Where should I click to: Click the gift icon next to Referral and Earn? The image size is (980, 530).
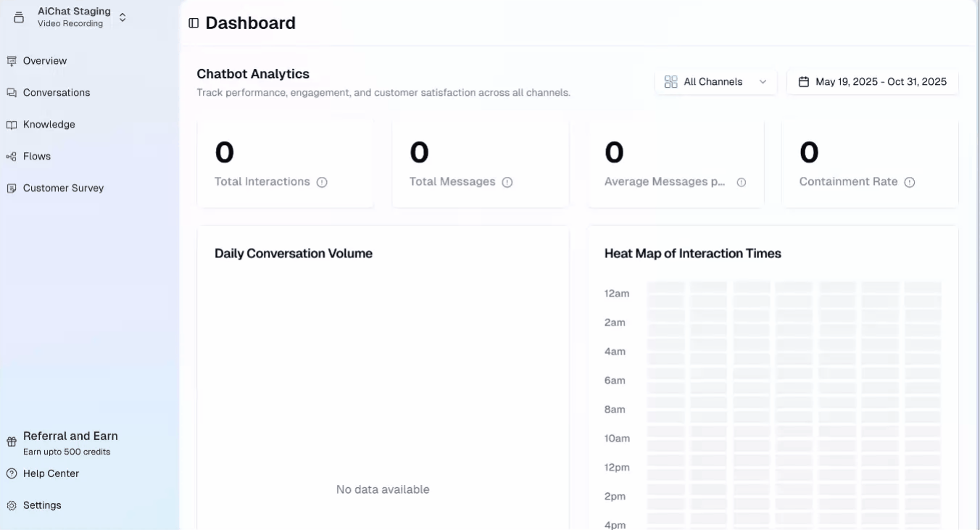tap(11, 442)
